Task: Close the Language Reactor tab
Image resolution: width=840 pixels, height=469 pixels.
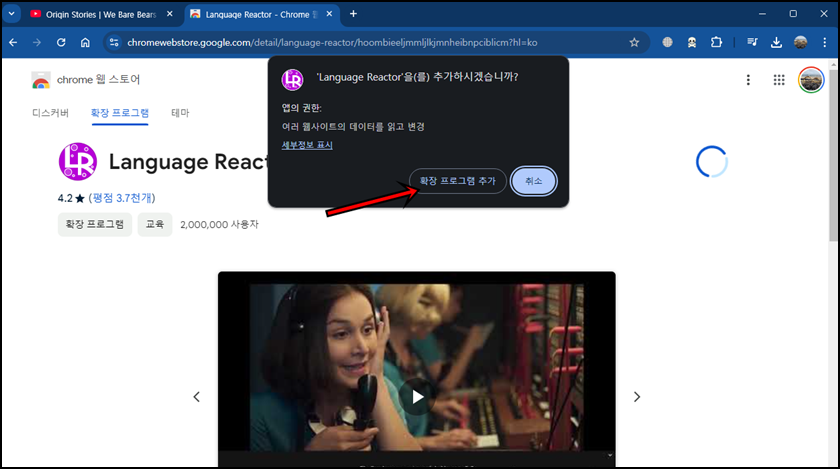Action: coord(329,14)
